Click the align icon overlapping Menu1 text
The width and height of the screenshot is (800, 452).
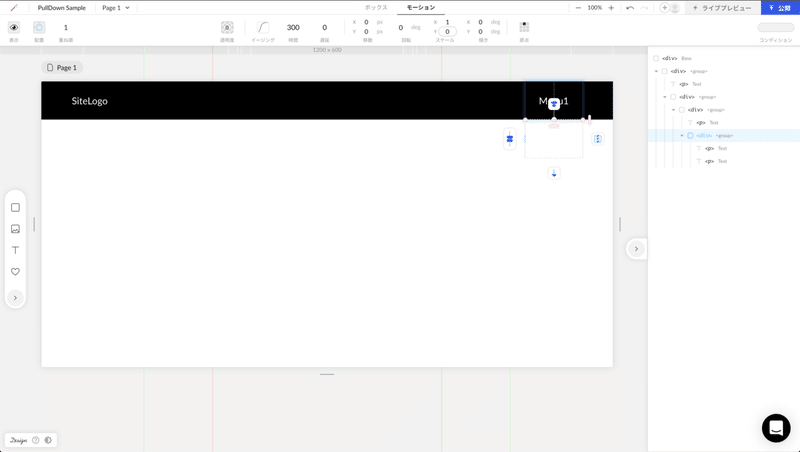554,104
